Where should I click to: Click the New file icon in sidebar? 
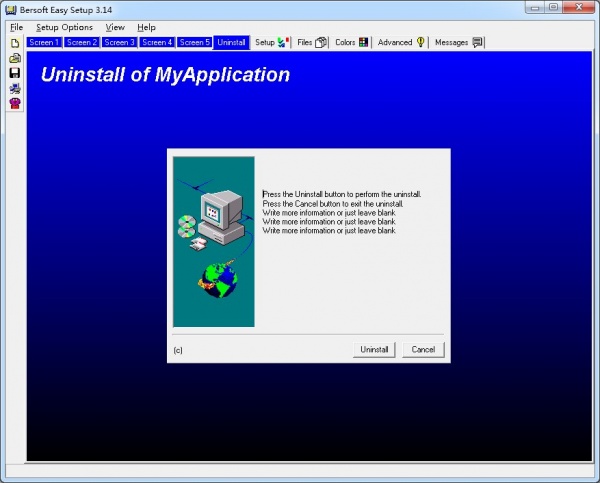[x=14, y=44]
